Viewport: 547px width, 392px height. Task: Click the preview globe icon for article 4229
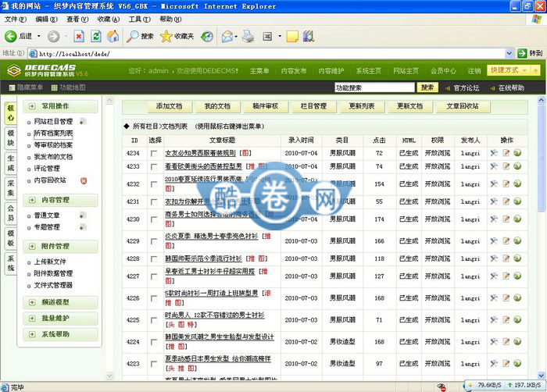pyautogui.click(x=517, y=241)
